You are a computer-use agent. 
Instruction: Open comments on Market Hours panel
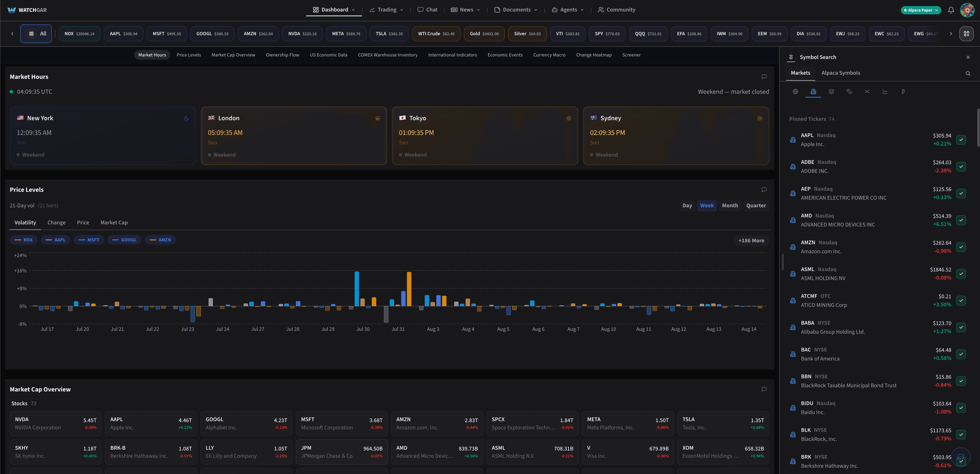click(x=764, y=77)
